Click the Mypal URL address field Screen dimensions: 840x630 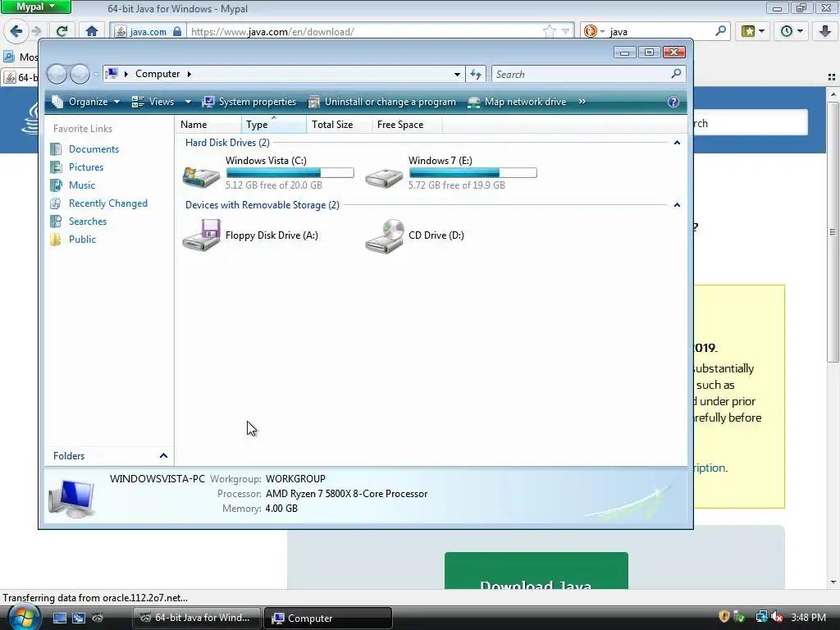[x=364, y=32]
